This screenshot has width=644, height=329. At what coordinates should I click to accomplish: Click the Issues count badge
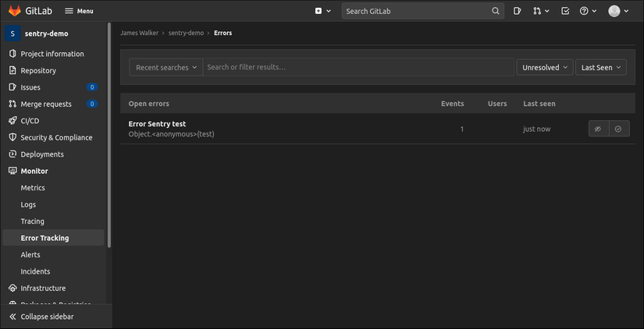click(x=92, y=87)
